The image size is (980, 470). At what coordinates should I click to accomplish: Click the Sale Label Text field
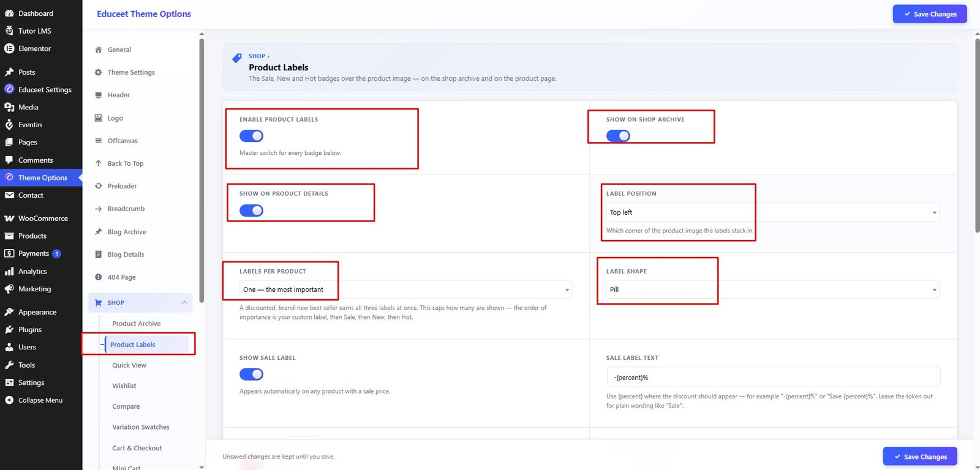pos(773,377)
